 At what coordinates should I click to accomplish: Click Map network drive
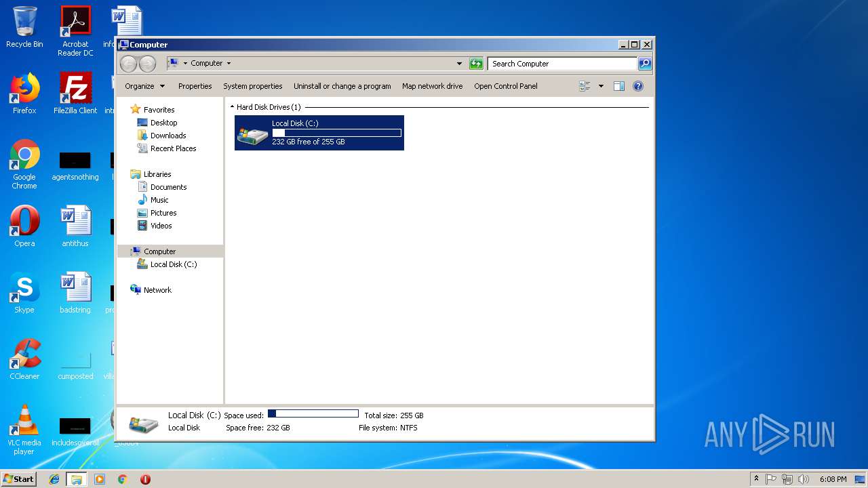[x=432, y=86]
